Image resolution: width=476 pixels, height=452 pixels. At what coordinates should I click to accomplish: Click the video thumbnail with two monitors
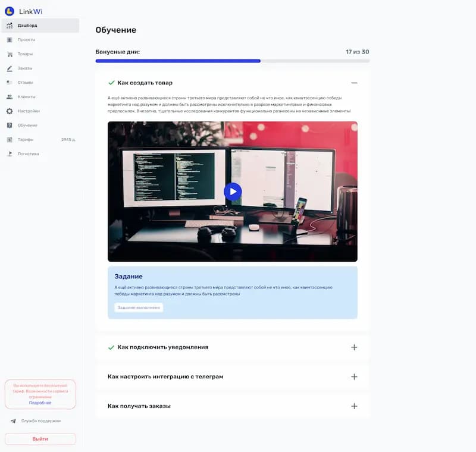(x=233, y=192)
